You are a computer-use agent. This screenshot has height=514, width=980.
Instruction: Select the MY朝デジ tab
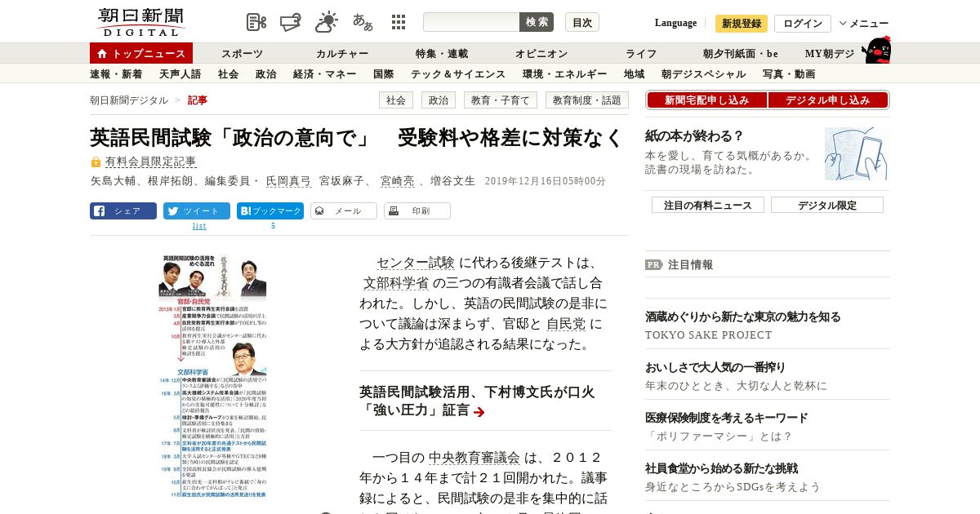[x=830, y=54]
